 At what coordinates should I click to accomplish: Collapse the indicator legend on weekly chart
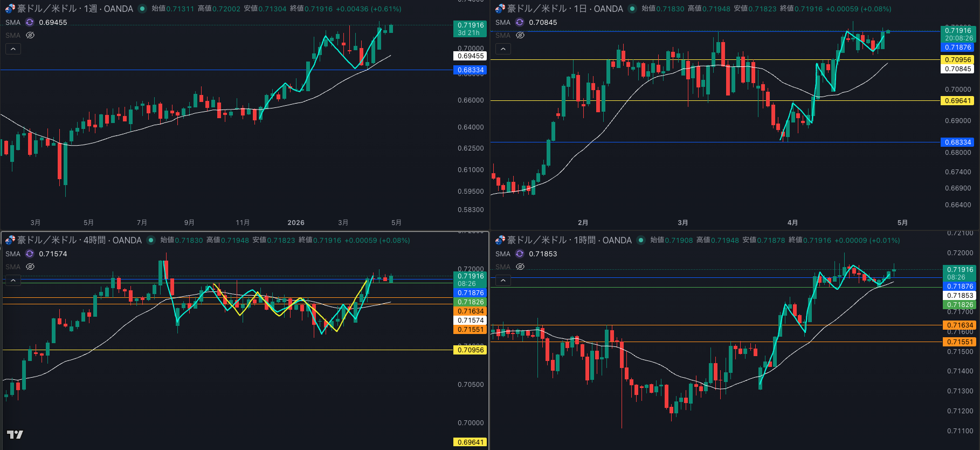pyautogui.click(x=13, y=49)
